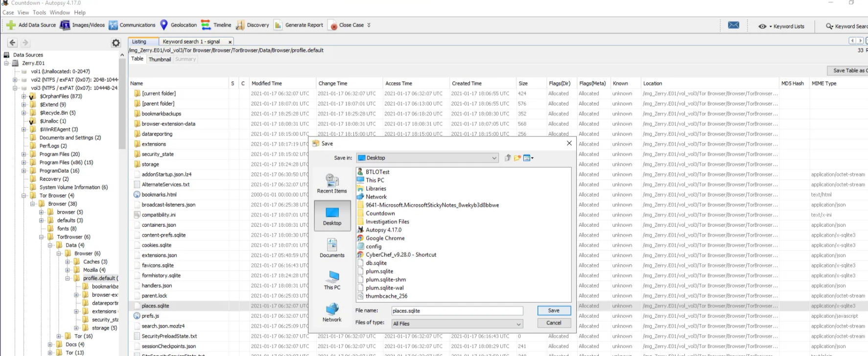This screenshot has height=356, width=868.
Task: Open the Timeline tool
Action: [216, 25]
